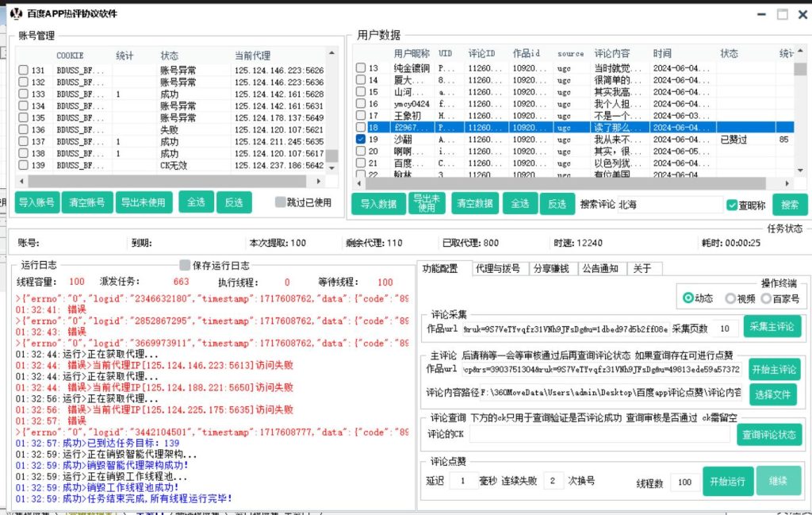
Task: Click 选择文件 to pick a comment file
Action: (773, 394)
